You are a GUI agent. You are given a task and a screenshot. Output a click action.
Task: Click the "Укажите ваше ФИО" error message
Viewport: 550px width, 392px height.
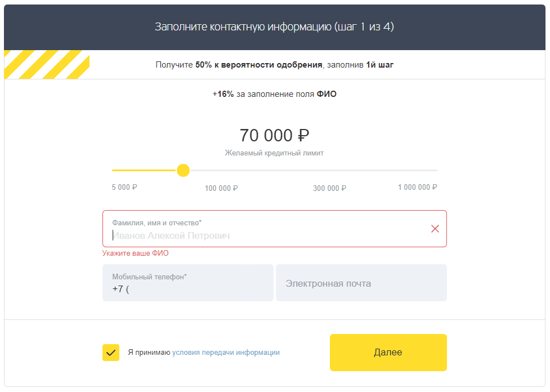(x=135, y=253)
